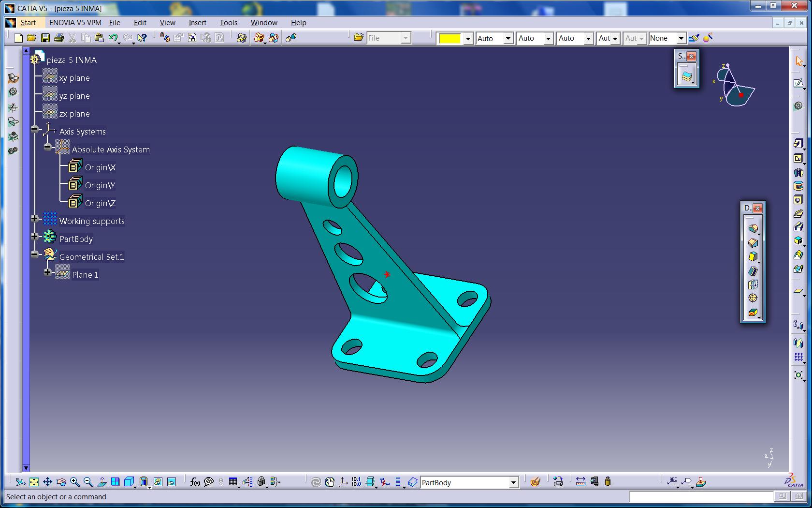Open the ENOVIA V5 VPM menu
812x508 pixels.
coord(75,23)
